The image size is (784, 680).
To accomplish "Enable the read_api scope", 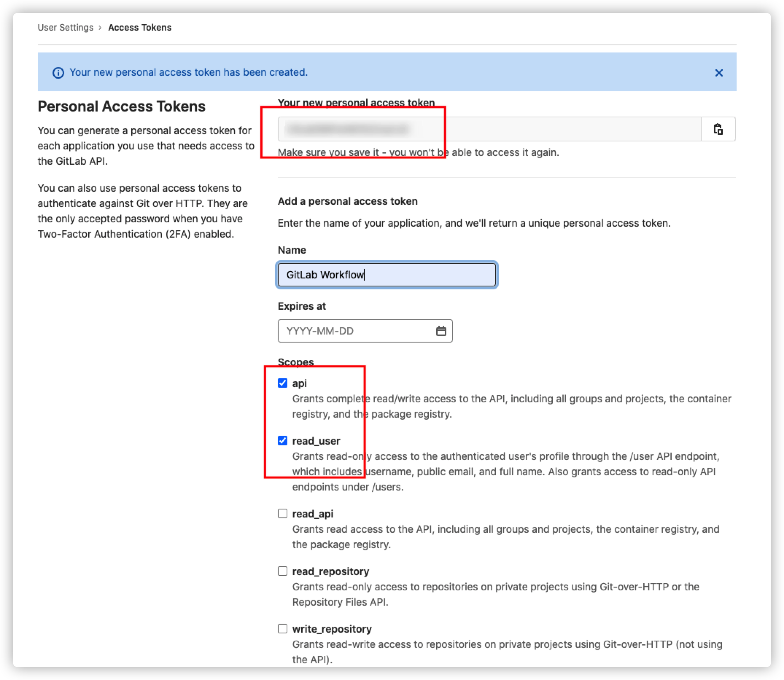I will coord(283,513).
